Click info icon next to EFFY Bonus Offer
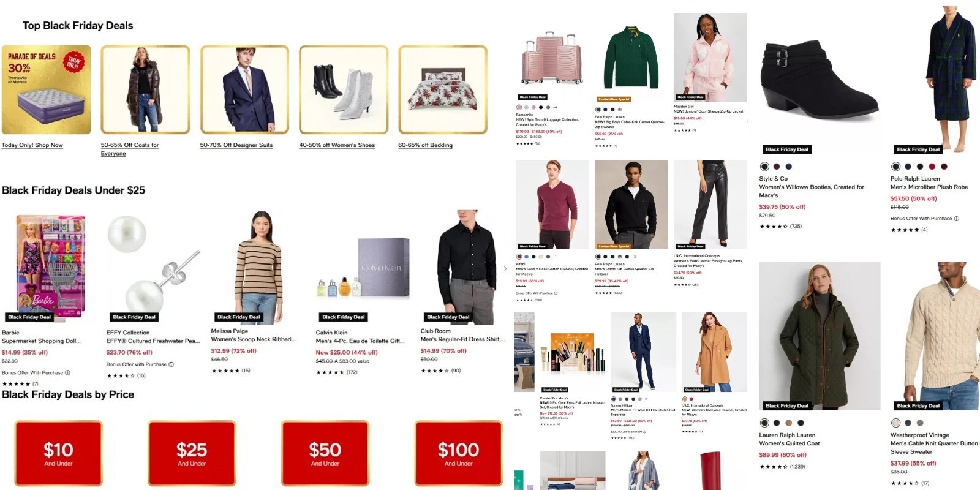Viewport: 980px width, 490px height. point(171,364)
